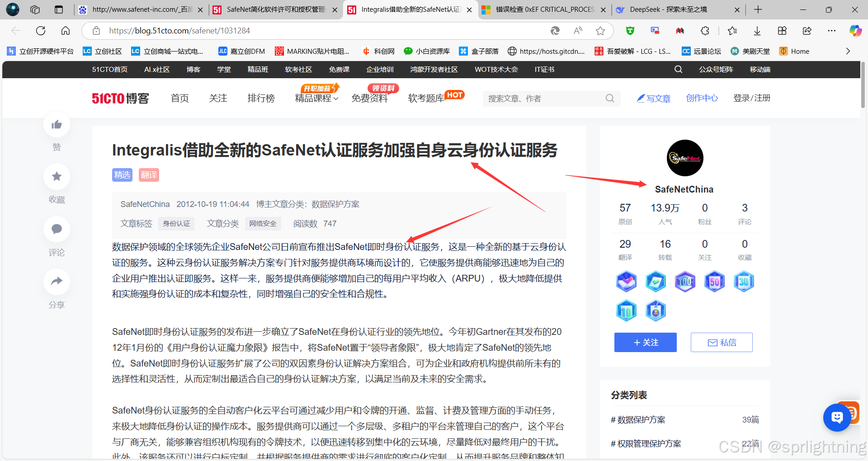Open Copilot icon in toolbar
Viewport: 868px width, 461px height.
point(855,31)
